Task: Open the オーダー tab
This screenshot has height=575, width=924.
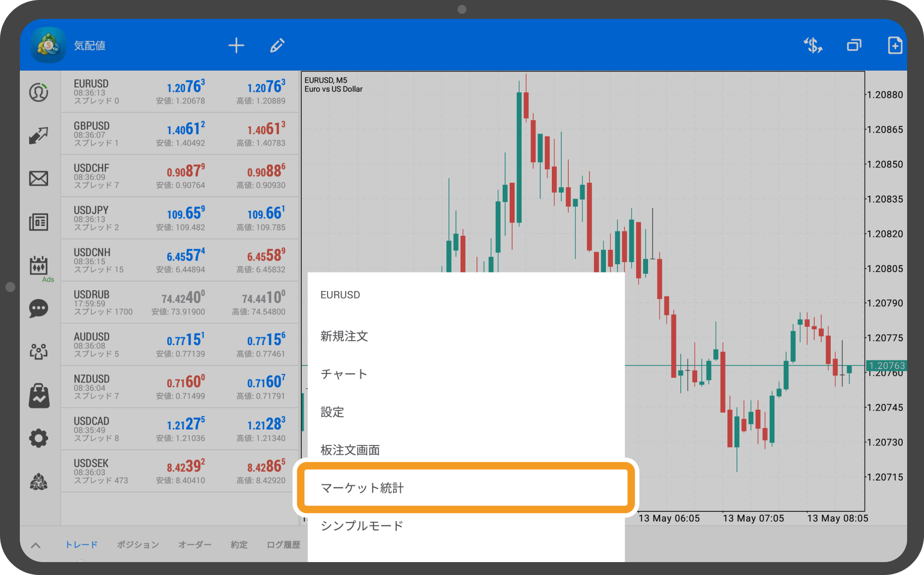Action: (x=195, y=545)
